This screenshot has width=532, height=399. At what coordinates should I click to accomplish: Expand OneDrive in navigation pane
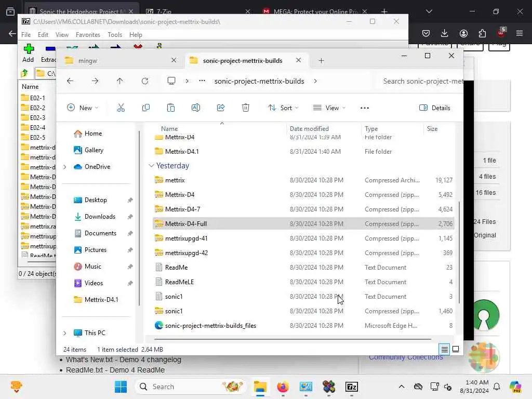(x=64, y=167)
